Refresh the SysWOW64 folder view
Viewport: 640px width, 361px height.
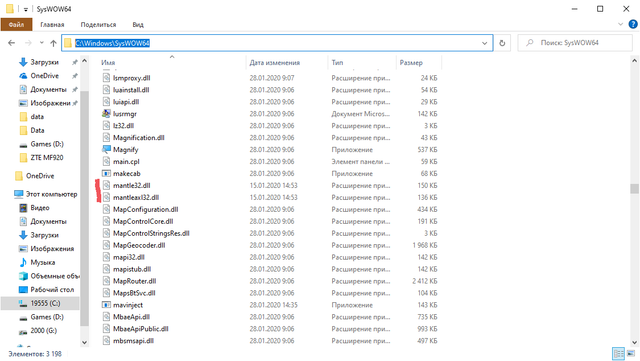pos(502,43)
